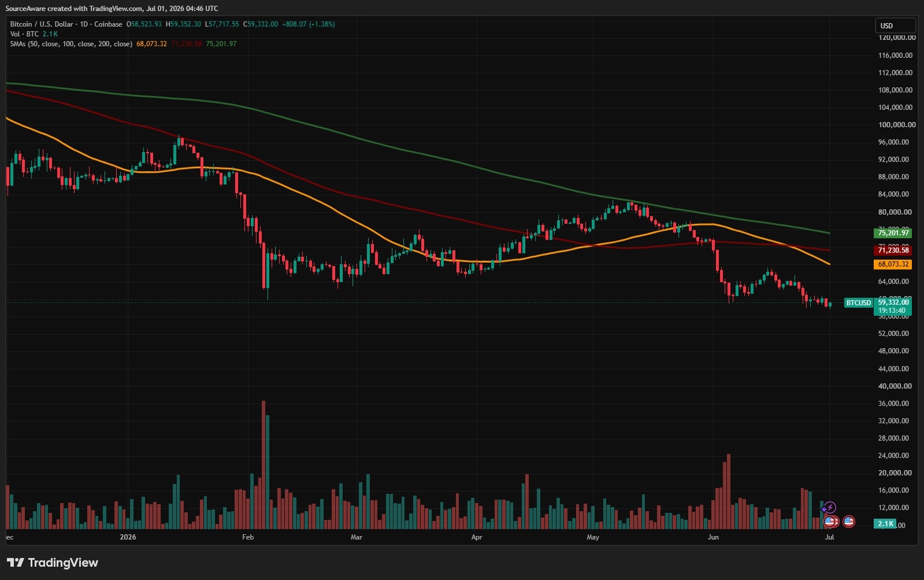Click the orange 68,073.32 label on the price axis

[893, 264]
